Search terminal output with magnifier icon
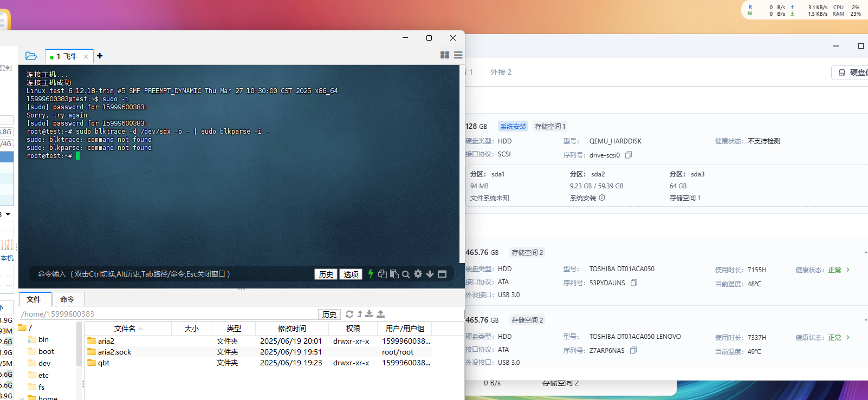Image resolution: width=868 pixels, height=400 pixels. coord(406,274)
